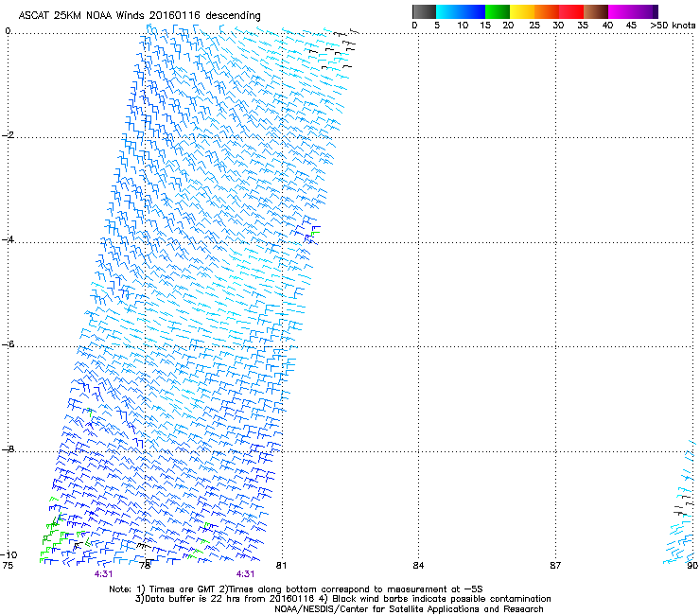The width and height of the screenshot is (700, 615).
Task: Select the '-8' latitude axis label
Action: [x=8, y=449]
